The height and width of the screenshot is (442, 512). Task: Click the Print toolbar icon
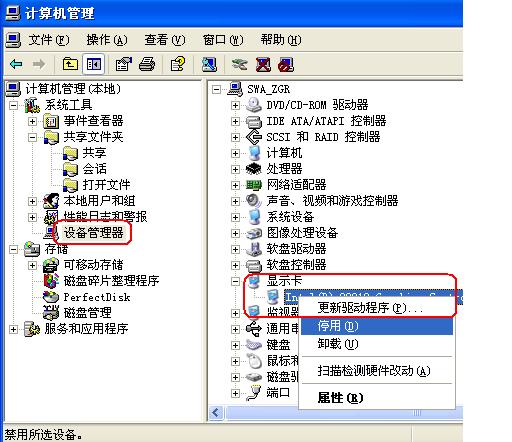pyautogui.click(x=147, y=64)
